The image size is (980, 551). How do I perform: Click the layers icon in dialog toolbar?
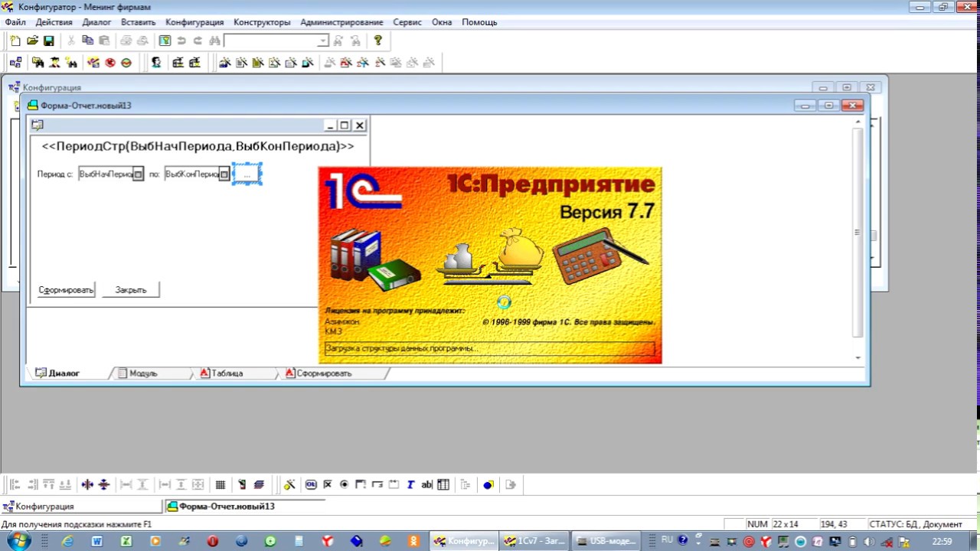[x=259, y=484]
